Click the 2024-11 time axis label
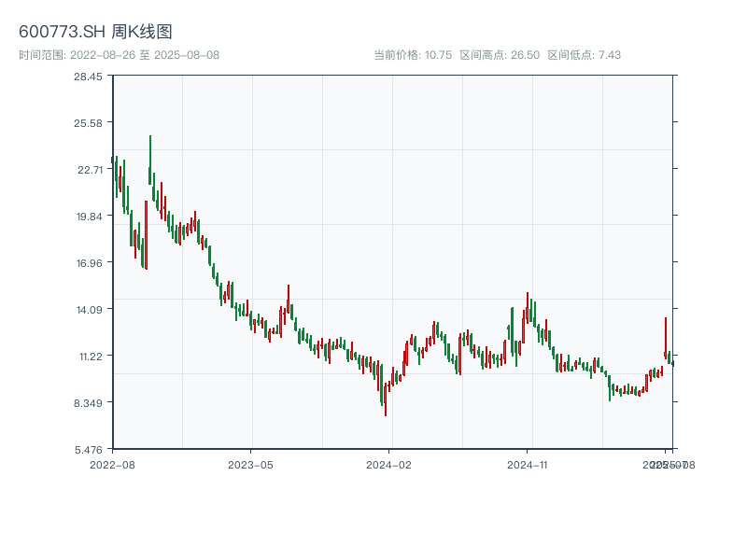747x560 pixels. tap(528, 464)
